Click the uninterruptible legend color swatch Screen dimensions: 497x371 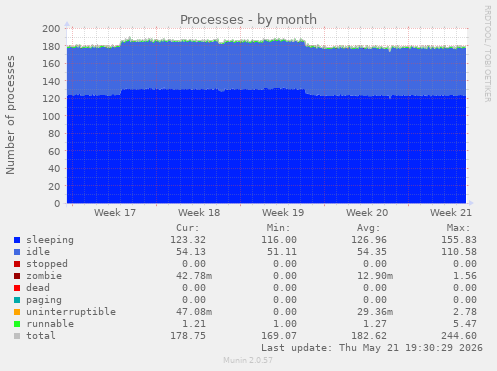[x=17, y=312]
